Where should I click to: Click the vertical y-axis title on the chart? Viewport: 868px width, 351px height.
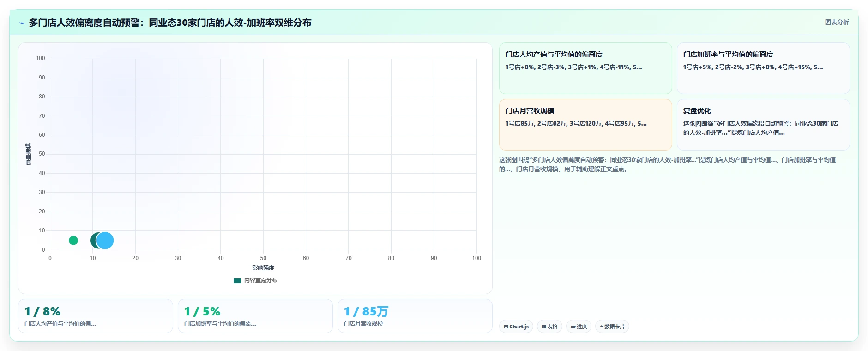pyautogui.click(x=28, y=154)
